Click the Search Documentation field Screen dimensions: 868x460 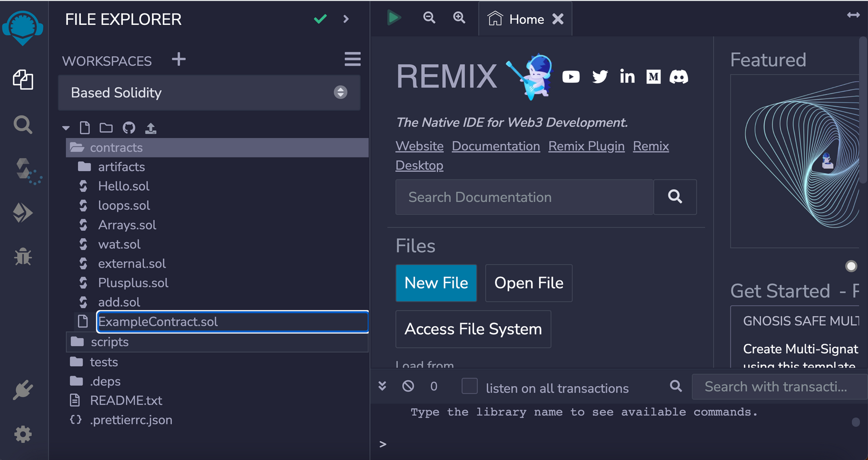525,197
